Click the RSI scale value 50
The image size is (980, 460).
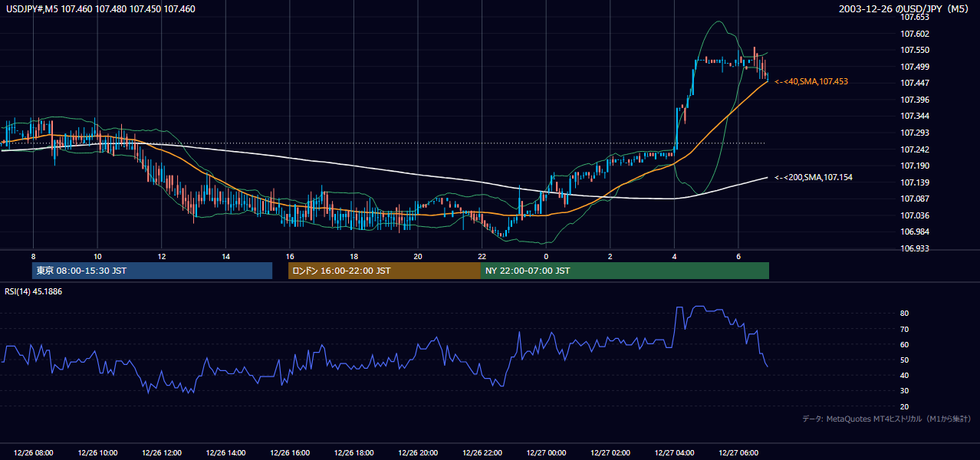[x=905, y=360]
